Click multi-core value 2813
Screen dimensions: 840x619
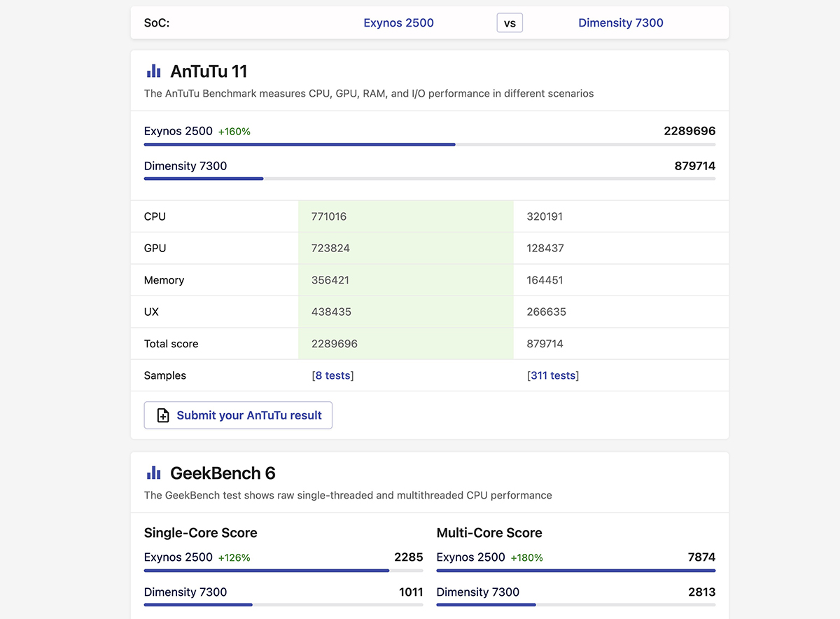(701, 592)
